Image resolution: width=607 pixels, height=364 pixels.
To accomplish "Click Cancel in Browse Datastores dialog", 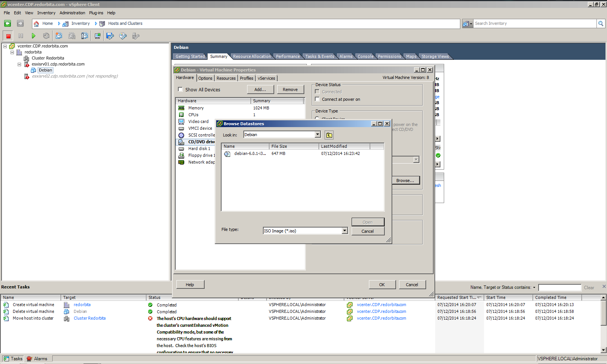I will [x=367, y=231].
